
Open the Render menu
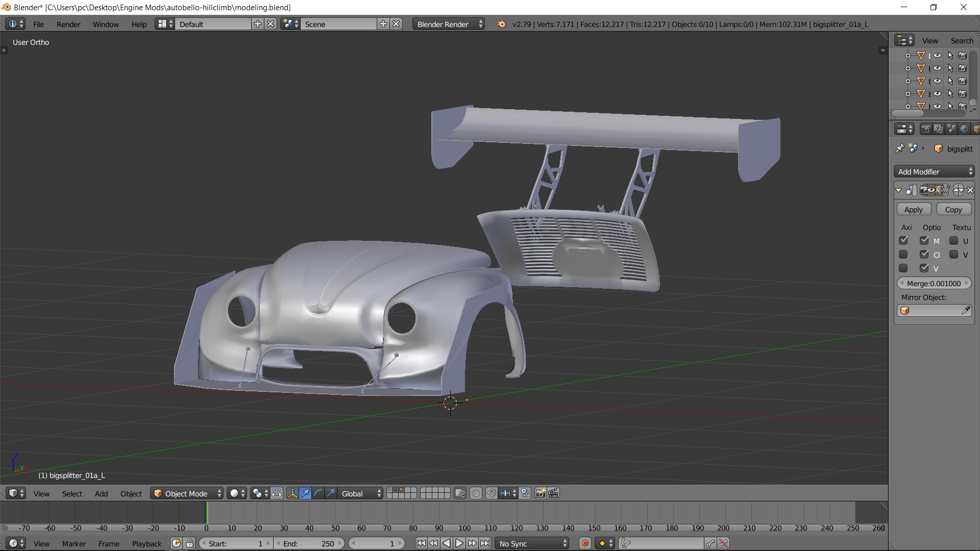coord(68,24)
